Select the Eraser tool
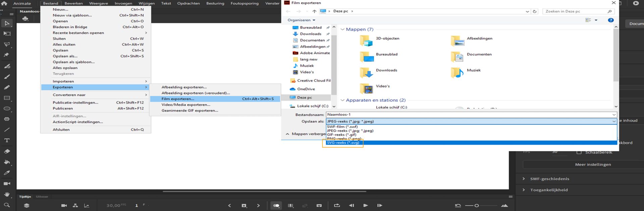Viewport: 644px width, 211px height. tap(7, 151)
